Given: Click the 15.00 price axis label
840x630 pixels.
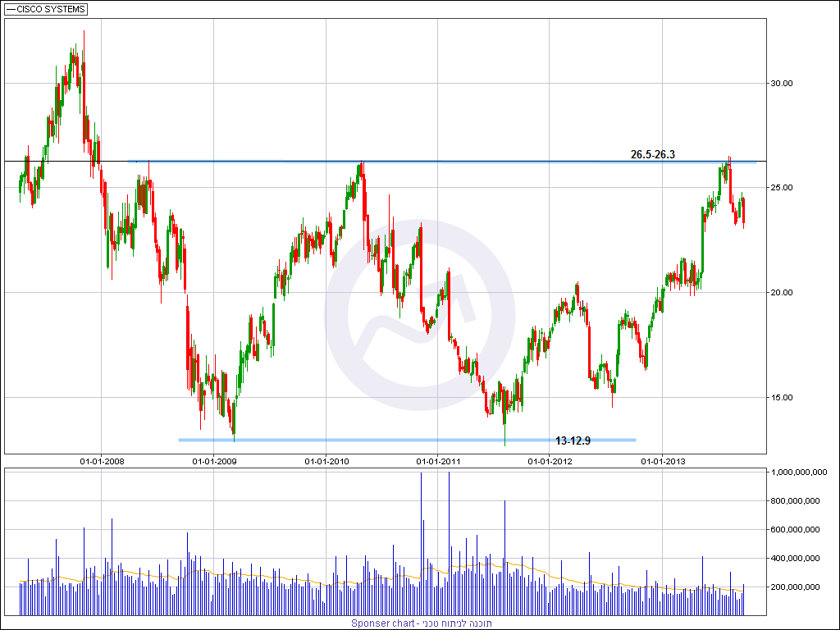Looking at the screenshot, I should pos(782,398).
